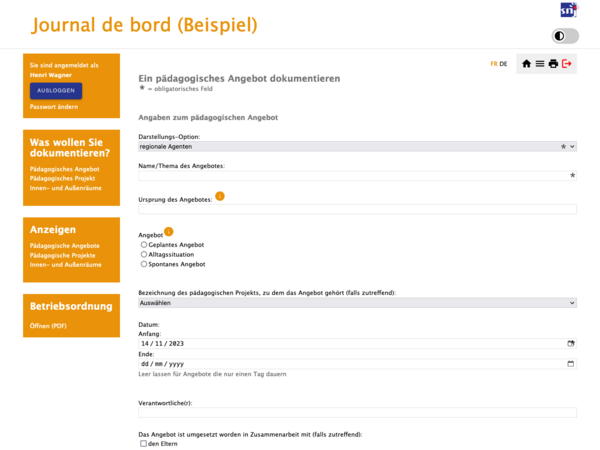
Task: Toggle the contrast mode switch
Action: (x=565, y=36)
